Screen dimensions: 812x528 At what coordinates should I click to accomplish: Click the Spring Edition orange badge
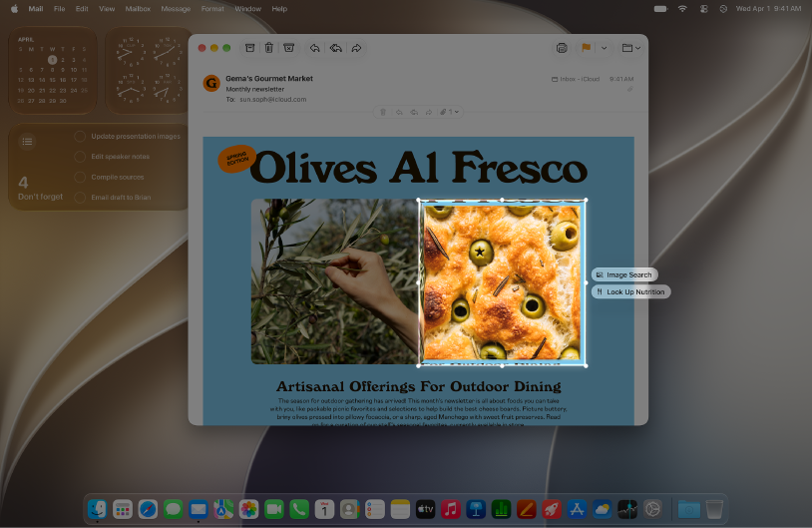tap(237, 159)
